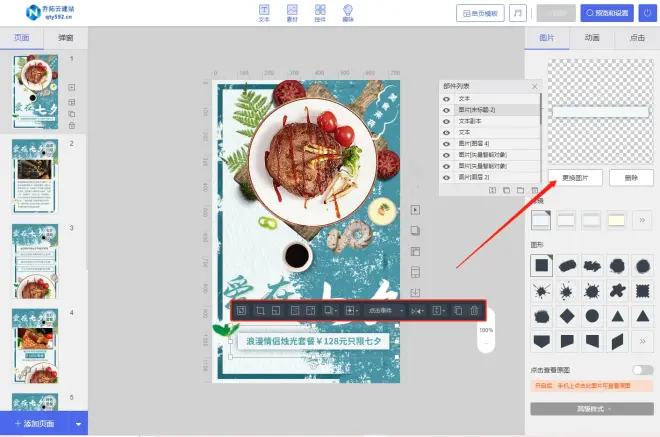This screenshot has height=437, width=660.
Task: Click the 文本 text tool icon
Action: pos(264,13)
